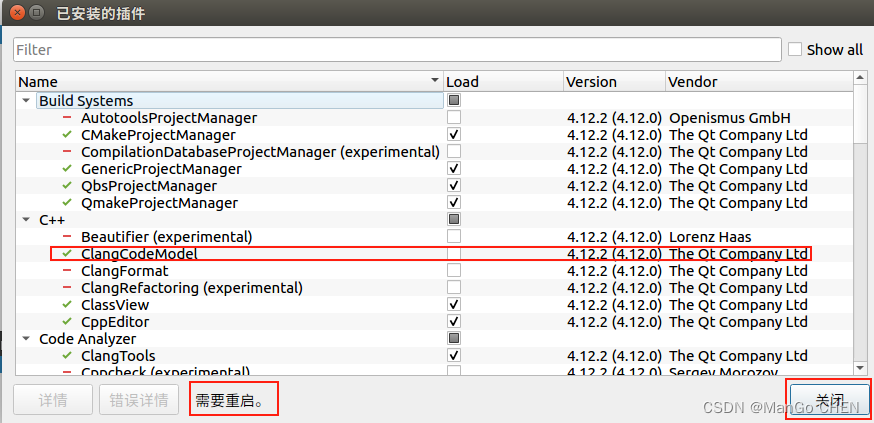
Task: Click the window close icon in title bar
Action: pos(14,13)
